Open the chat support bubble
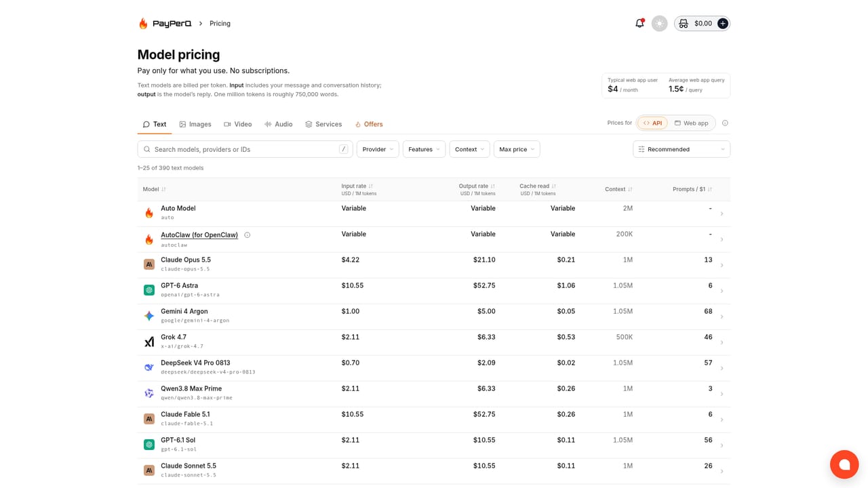This screenshot has height=488, width=868. pyautogui.click(x=844, y=464)
